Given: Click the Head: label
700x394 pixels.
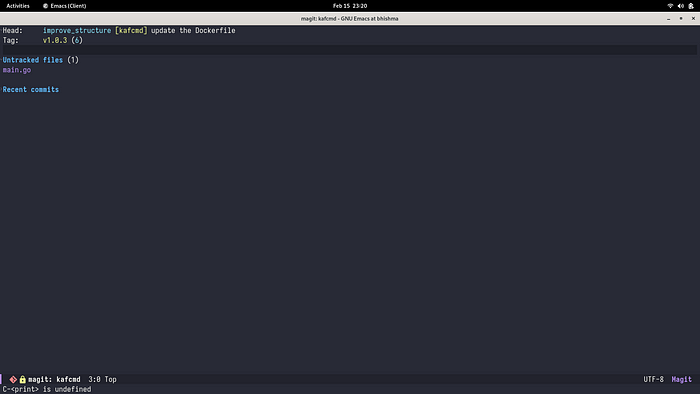Looking at the screenshot, I should point(12,30).
